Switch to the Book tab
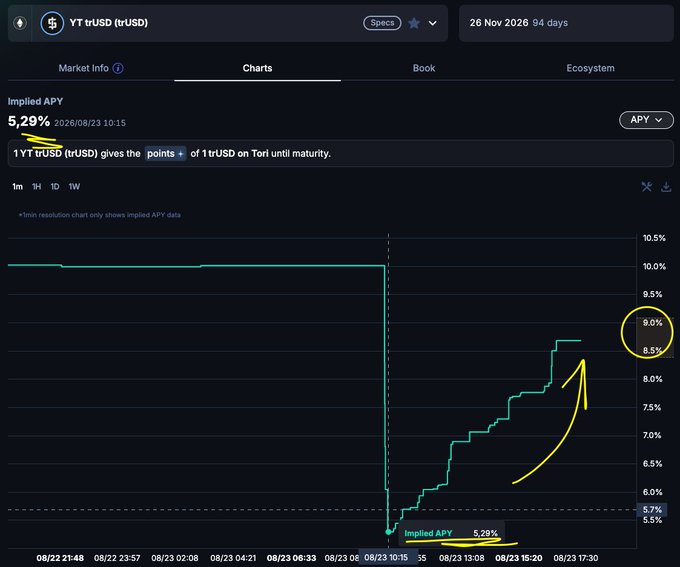This screenshot has width=680, height=567. tap(424, 68)
